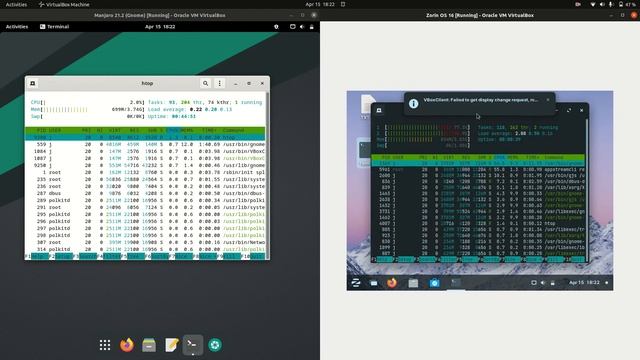Open the Zorin taskbar clock Apr 15 18:22

(x=584, y=282)
